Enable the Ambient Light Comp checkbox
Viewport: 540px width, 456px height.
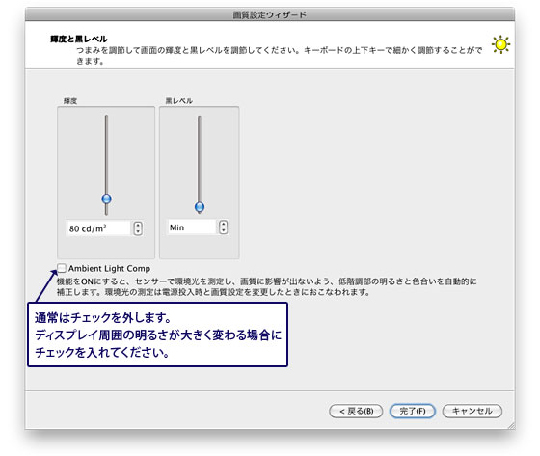pyautogui.click(x=62, y=268)
